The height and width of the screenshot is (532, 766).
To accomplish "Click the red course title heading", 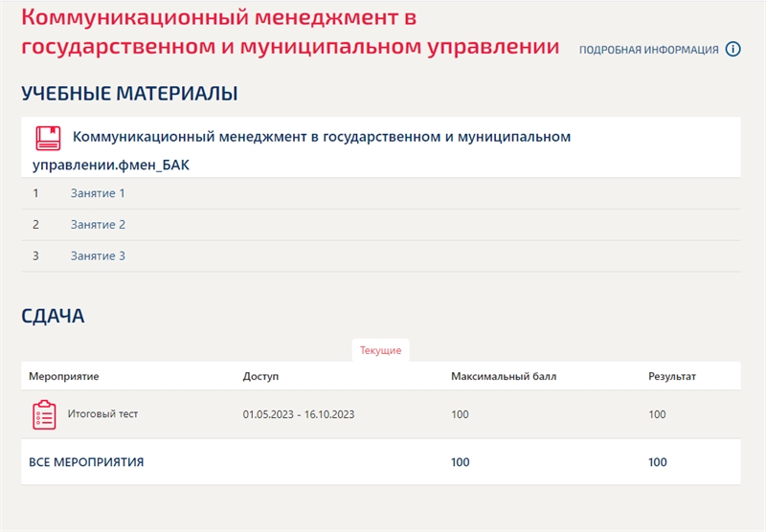I will [290, 33].
